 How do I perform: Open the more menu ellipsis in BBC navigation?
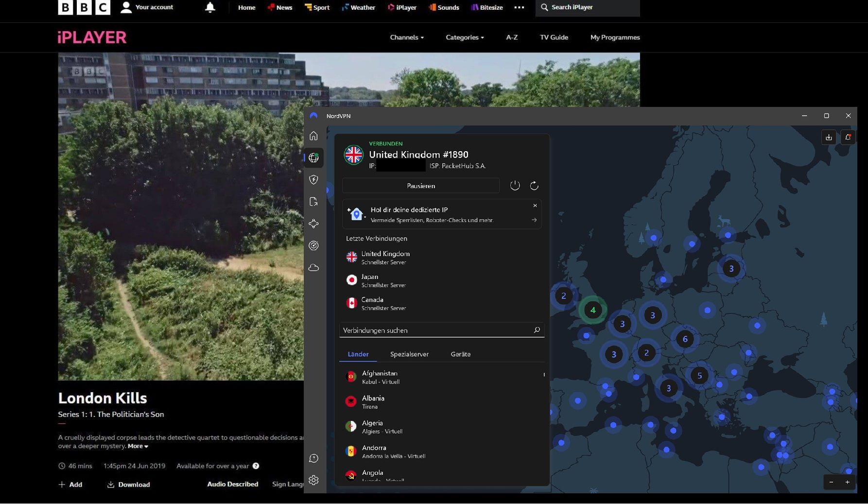coord(519,7)
